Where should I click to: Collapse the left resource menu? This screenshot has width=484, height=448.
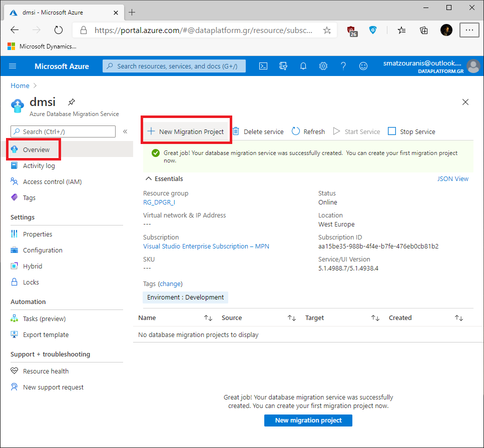125,131
